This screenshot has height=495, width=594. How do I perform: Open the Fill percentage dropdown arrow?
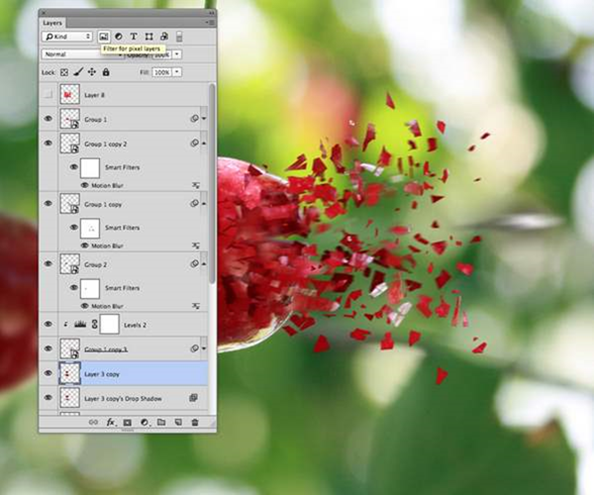pyautogui.click(x=177, y=72)
